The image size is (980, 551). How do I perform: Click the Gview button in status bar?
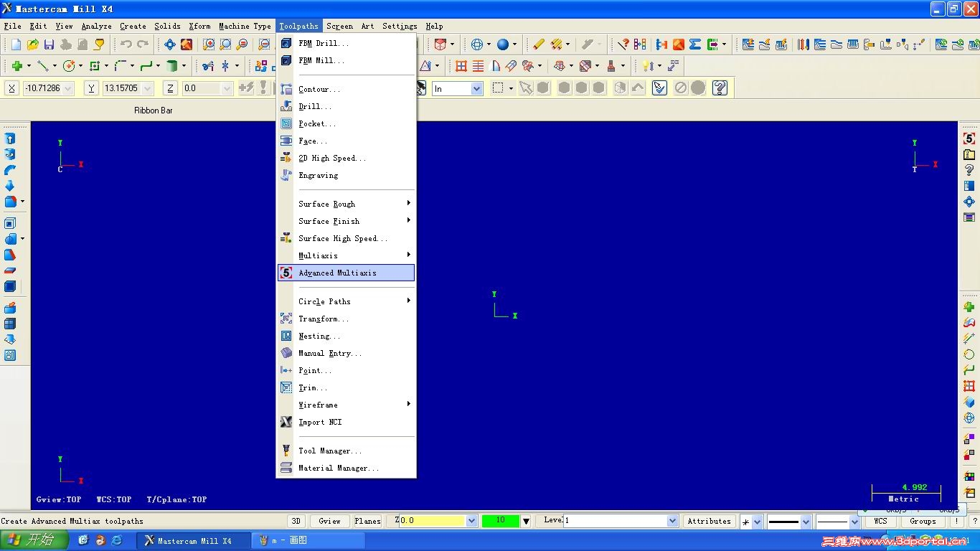pos(329,521)
